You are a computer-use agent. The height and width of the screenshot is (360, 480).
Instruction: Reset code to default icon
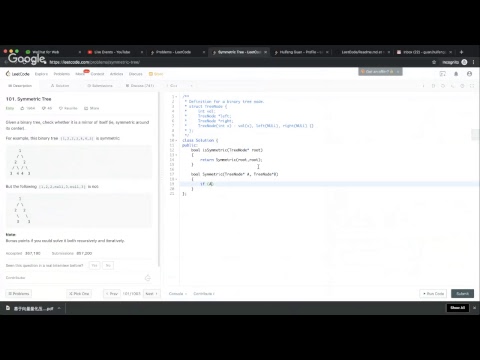pyautogui.click(x=443, y=86)
